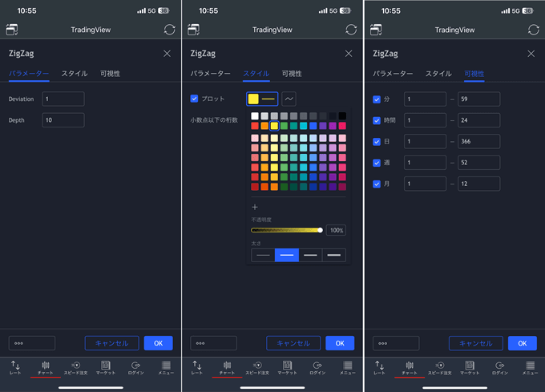Add a custom color with the plus icon
Image resolution: width=545 pixels, height=392 pixels.
(255, 207)
